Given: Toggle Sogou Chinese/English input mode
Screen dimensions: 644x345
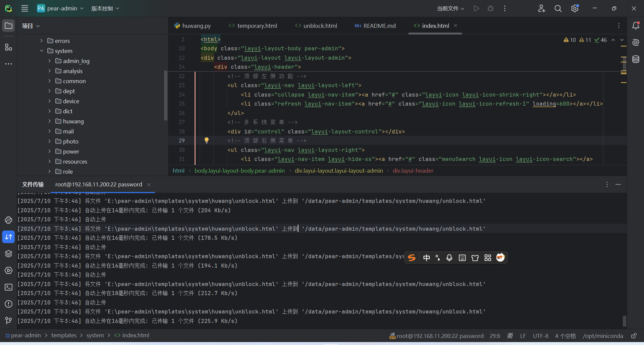Looking at the screenshot, I should click(426, 257).
